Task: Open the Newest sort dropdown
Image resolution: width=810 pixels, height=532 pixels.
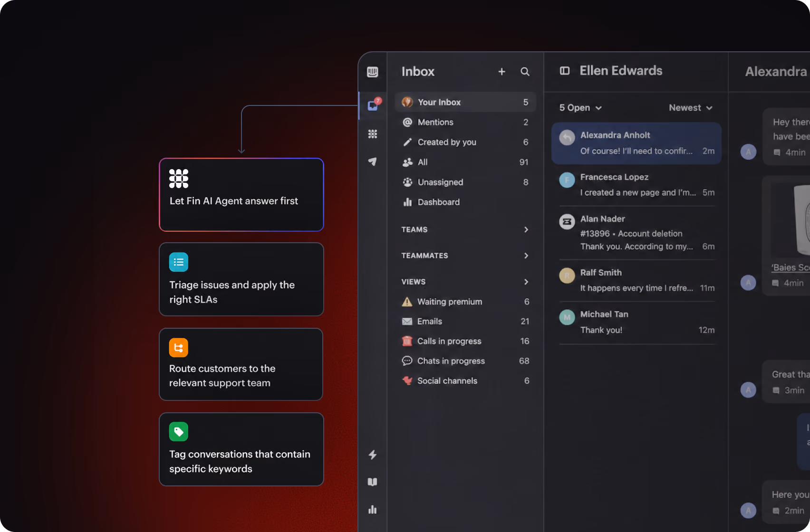Action: click(691, 108)
